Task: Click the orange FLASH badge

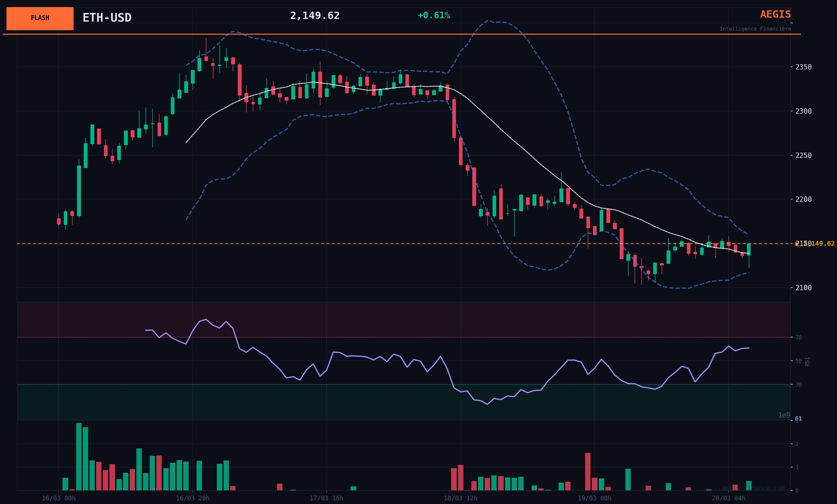Action: [x=40, y=18]
